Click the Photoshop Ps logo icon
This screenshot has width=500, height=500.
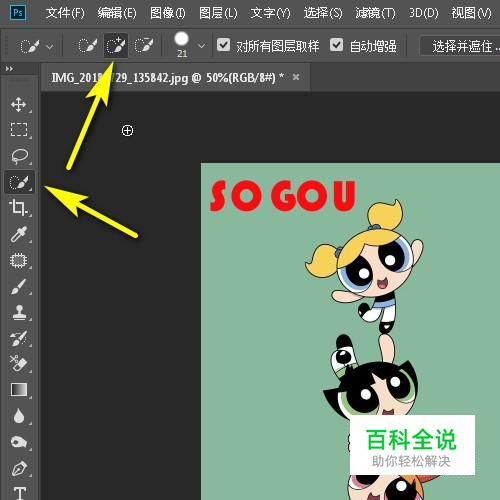(18, 13)
